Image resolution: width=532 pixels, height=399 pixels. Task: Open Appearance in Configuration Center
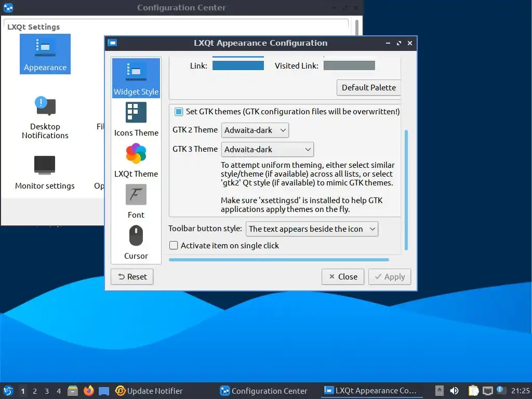(x=45, y=54)
